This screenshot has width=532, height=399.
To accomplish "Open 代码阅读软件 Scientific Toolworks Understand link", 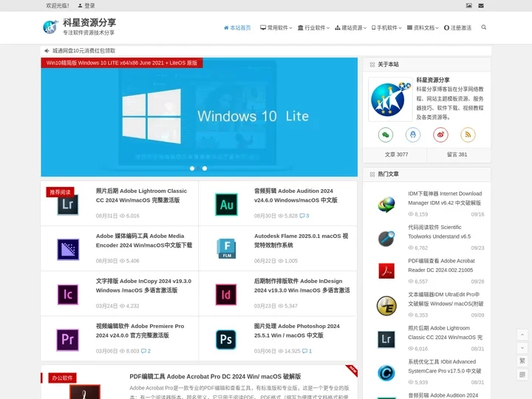I will click(440, 232).
